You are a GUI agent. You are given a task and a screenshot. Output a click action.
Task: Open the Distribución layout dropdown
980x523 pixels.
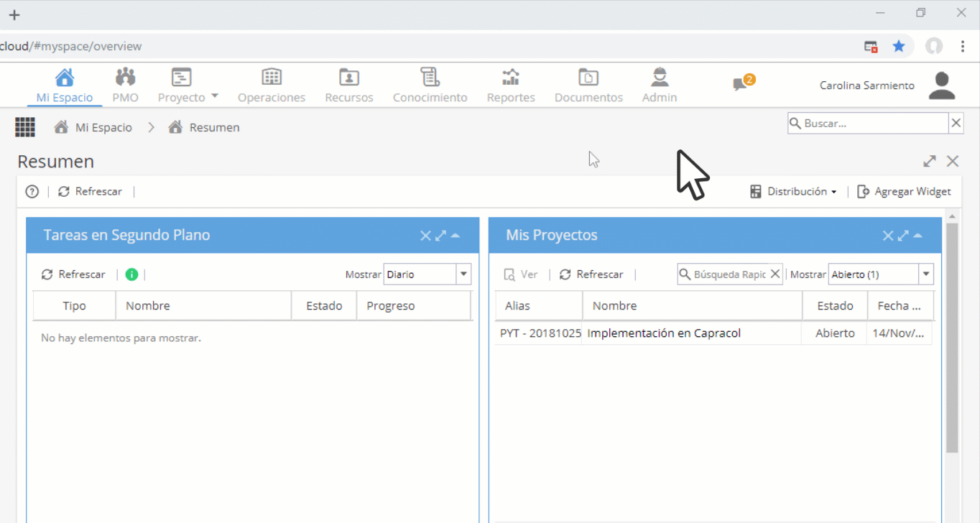click(793, 192)
